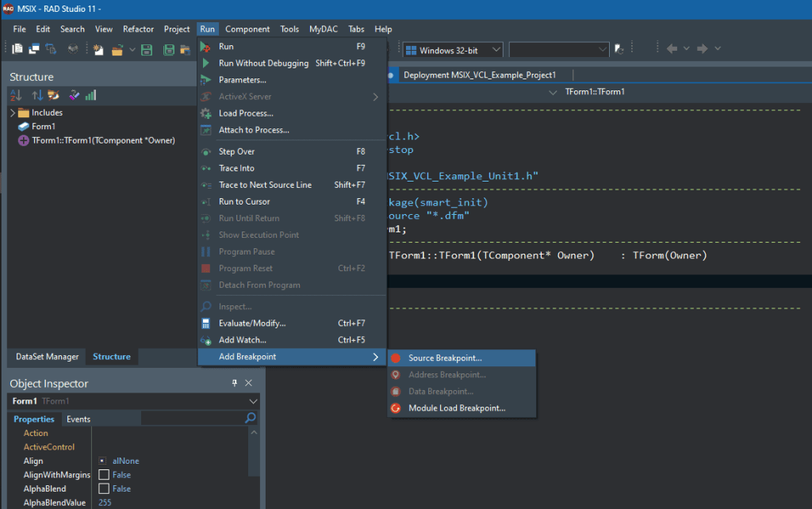
Task: Choose Add Watch... in Run menu
Action: coord(292,339)
